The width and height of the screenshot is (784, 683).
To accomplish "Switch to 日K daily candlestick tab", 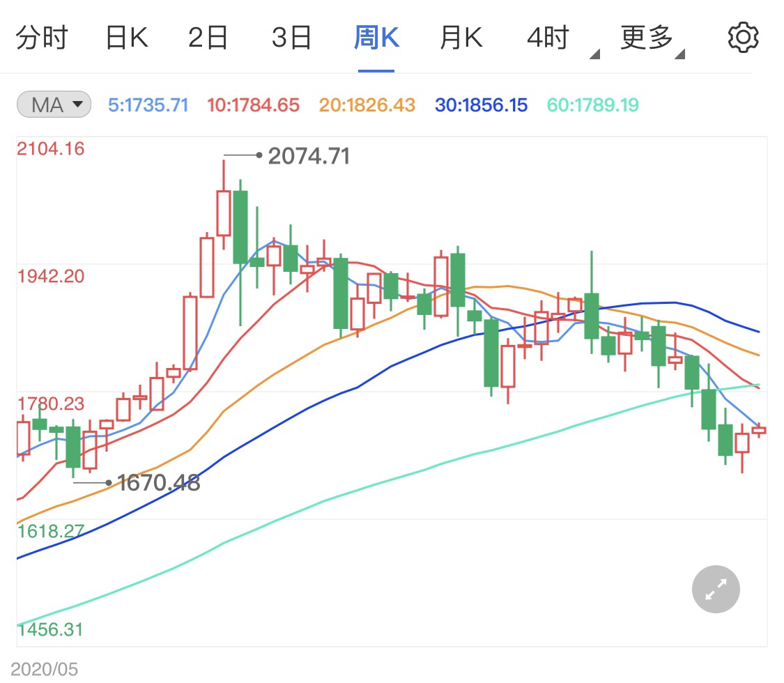I will [x=127, y=38].
